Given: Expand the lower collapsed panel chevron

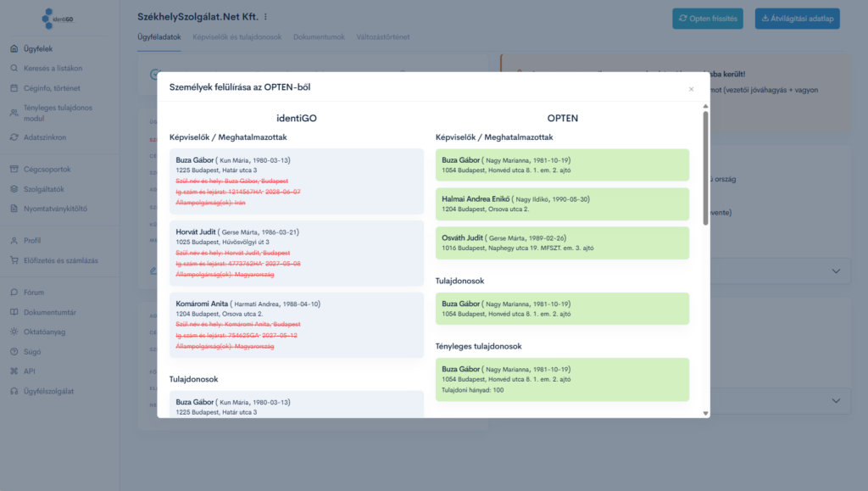Looking at the screenshot, I should tap(836, 401).
